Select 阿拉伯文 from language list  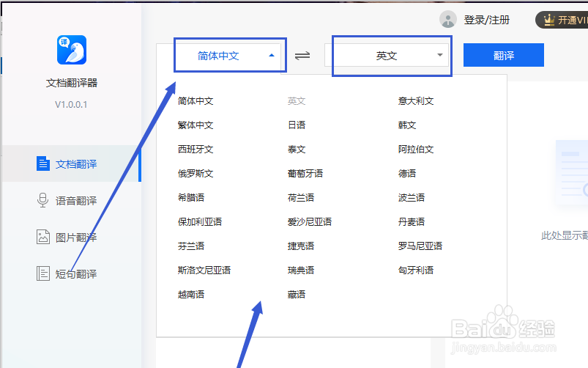tap(416, 150)
